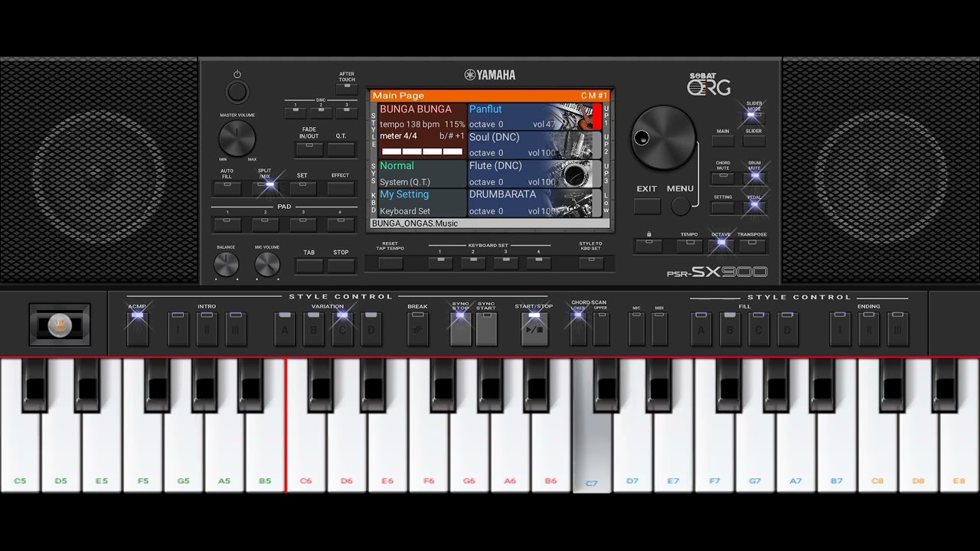Viewport: 980px width, 551px height.
Task: Select Intro I button
Action: point(178,328)
